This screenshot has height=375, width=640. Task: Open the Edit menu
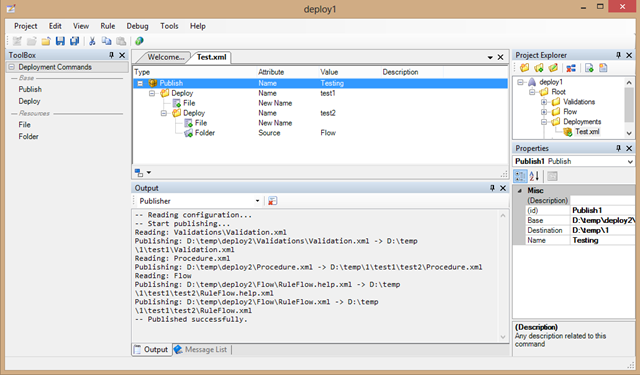coord(55,26)
